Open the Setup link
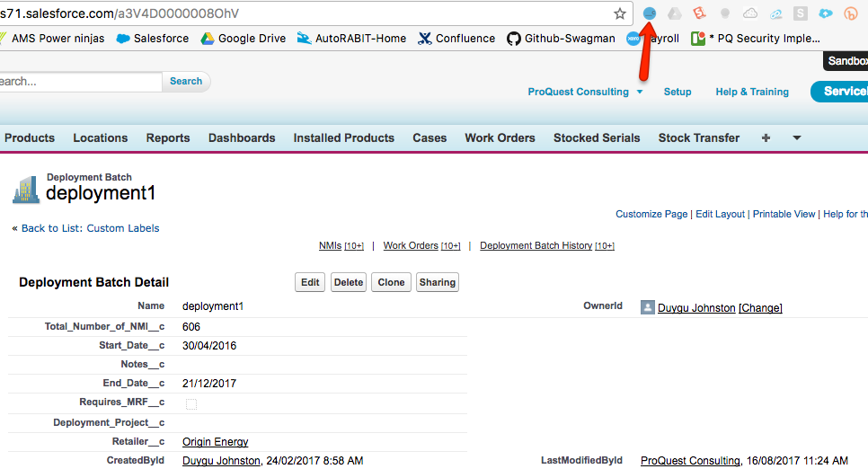This screenshot has height=469, width=868. (678, 92)
